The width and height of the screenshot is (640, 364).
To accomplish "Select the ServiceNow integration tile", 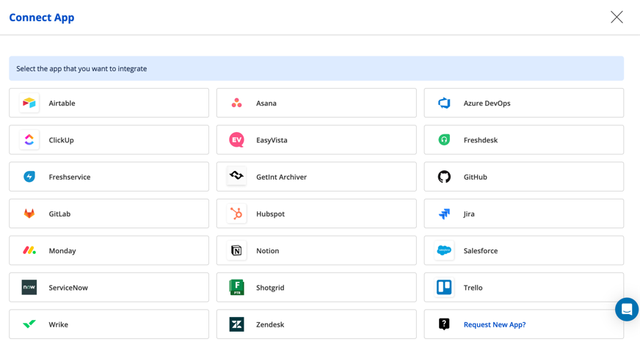I will click(x=109, y=288).
